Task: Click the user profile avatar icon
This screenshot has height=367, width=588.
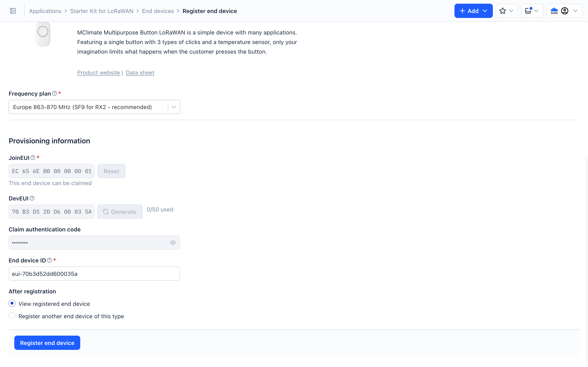Action: click(565, 11)
